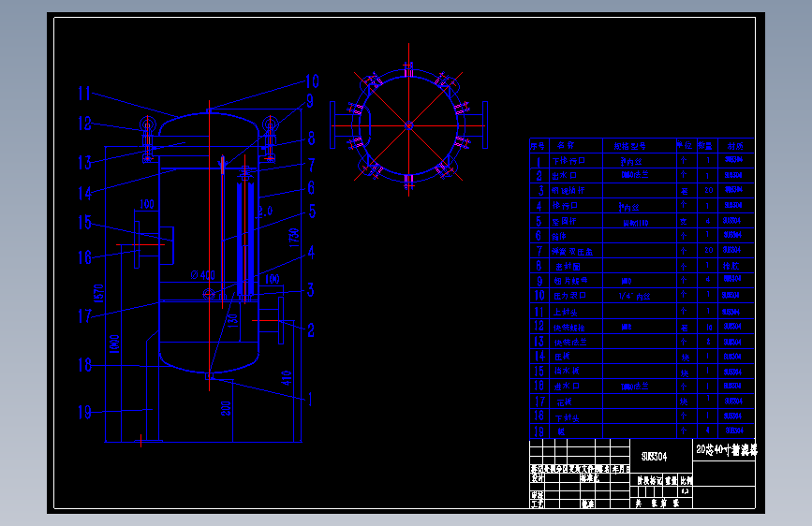
Task: Click callout number 13 in the vessel drawing
Action: coord(84,163)
